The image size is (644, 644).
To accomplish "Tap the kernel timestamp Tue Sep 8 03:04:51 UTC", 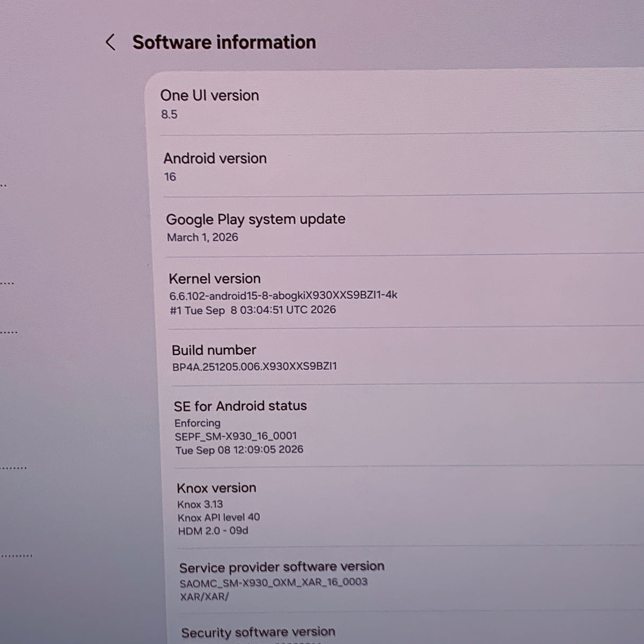I will 253,310.
